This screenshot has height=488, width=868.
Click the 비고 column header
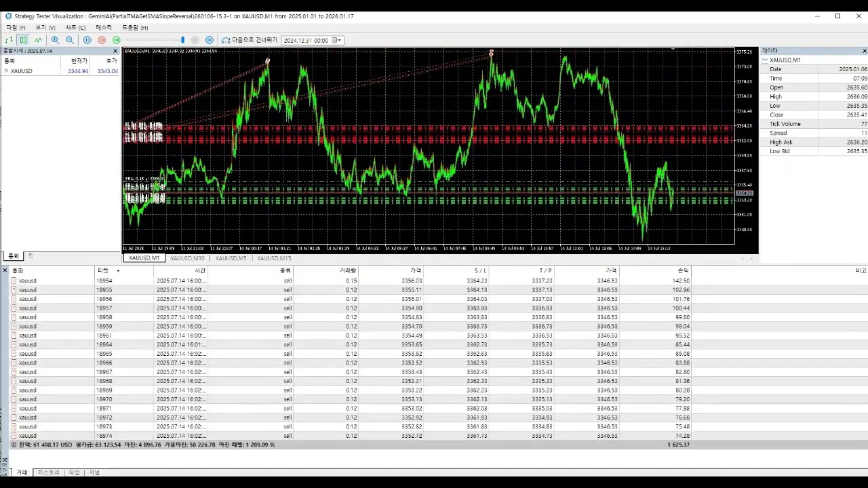coord(780,270)
